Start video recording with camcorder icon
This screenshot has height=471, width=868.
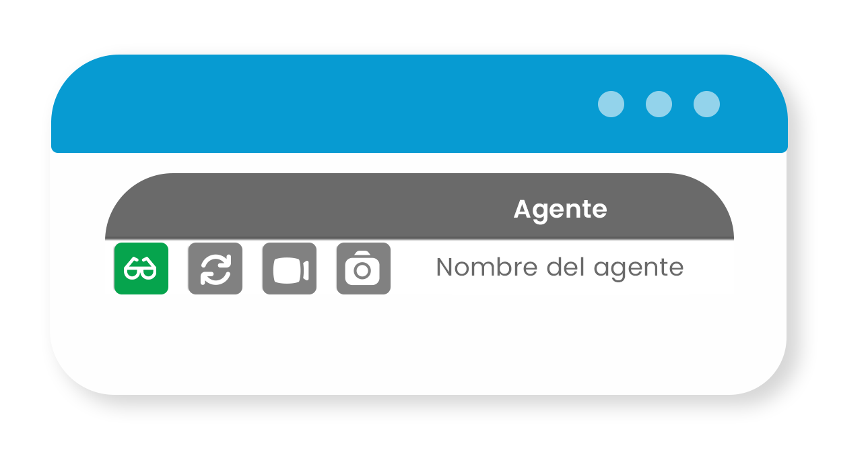pyautogui.click(x=289, y=268)
